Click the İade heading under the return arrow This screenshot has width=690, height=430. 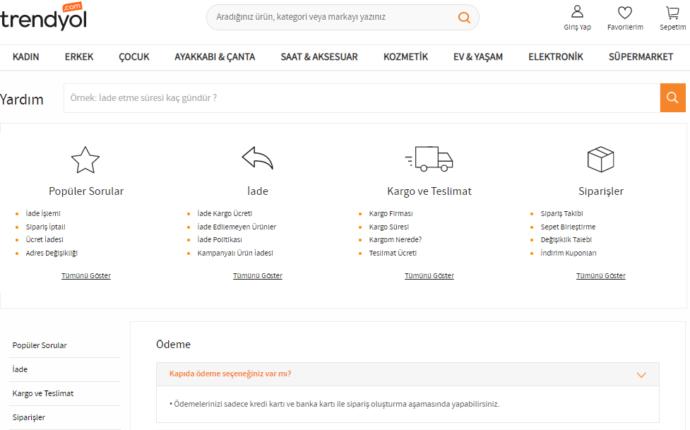[x=257, y=191]
